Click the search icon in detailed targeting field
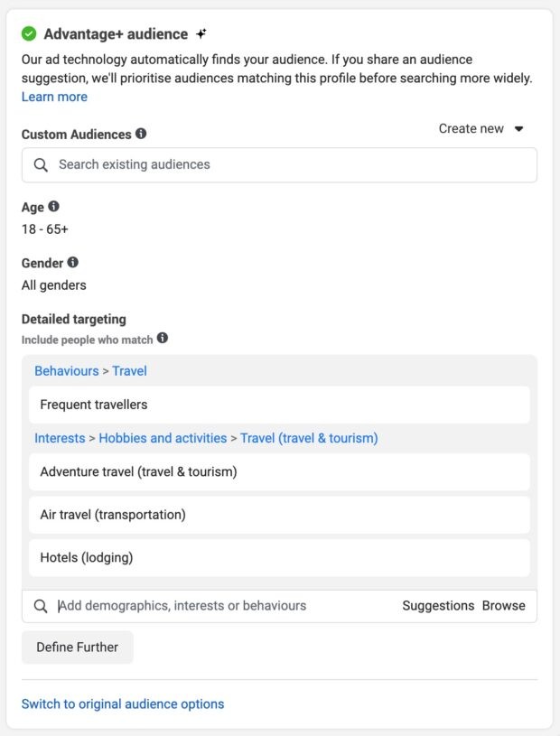The width and height of the screenshot is (560, 736). pyautogui.click(x=41, y=606)
